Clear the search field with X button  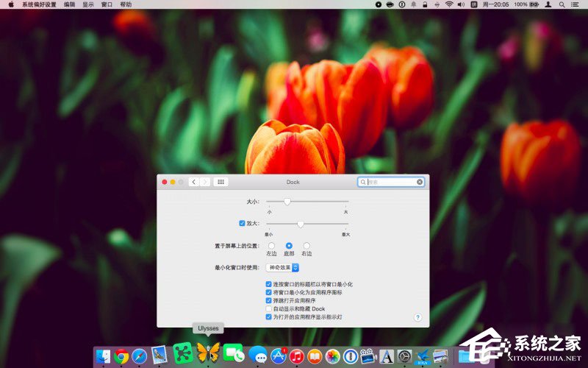[420, 182]
